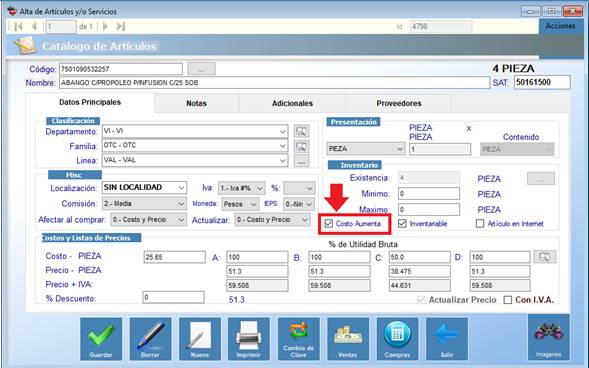Viewport: 589px width, 368px height.
Task: Click the SAT code field
Action: tap(542, 82)
